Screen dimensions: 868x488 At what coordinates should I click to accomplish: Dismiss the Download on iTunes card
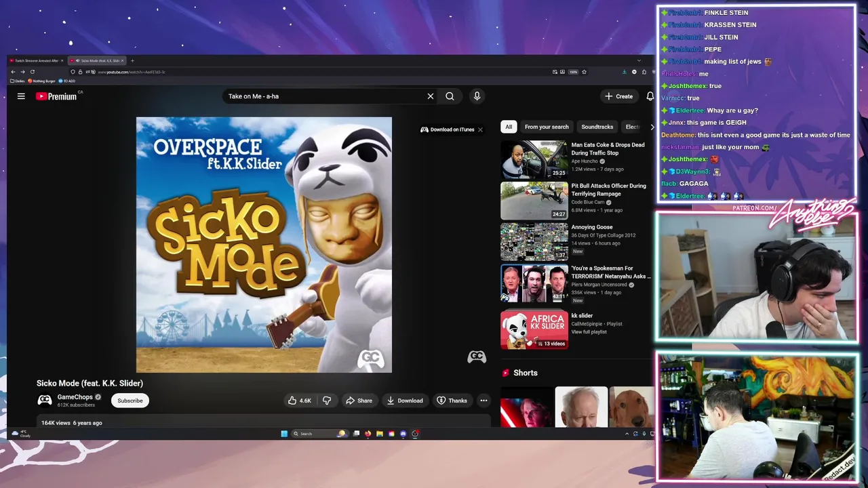[x=480, y=129]
